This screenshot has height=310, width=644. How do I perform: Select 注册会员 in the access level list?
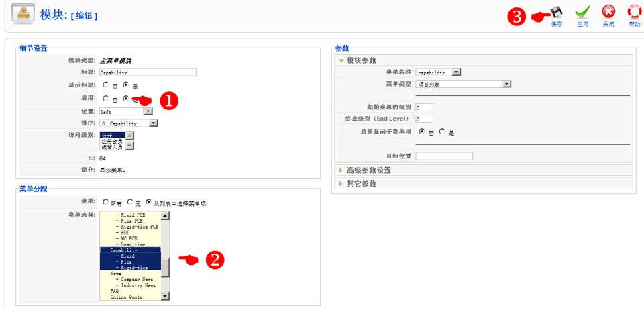[x=113, y=141]
